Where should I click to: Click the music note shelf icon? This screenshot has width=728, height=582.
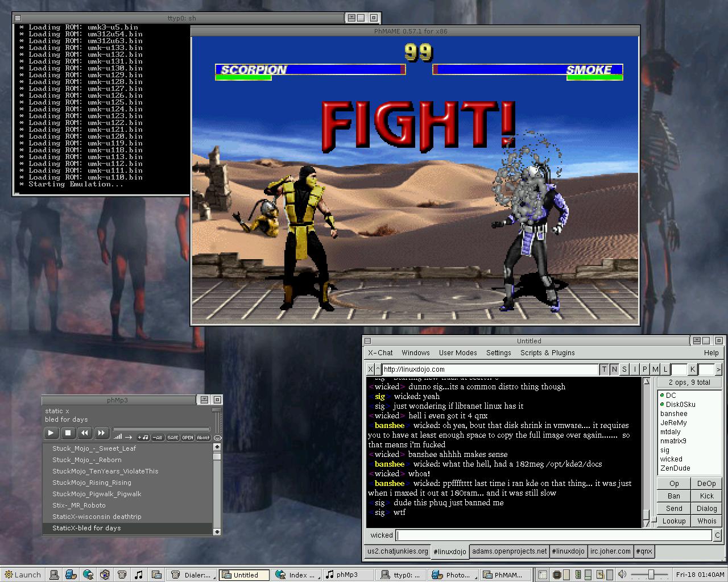point(139,575)
